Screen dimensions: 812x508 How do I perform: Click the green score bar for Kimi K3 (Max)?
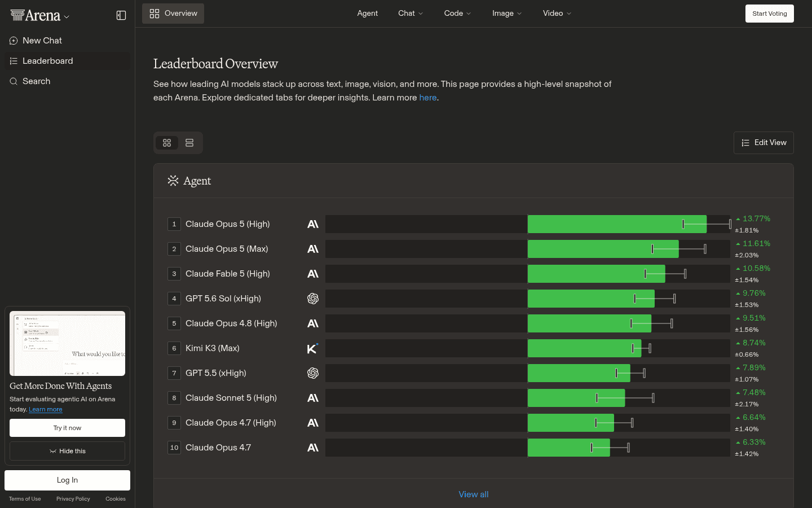tap(584, 348)
